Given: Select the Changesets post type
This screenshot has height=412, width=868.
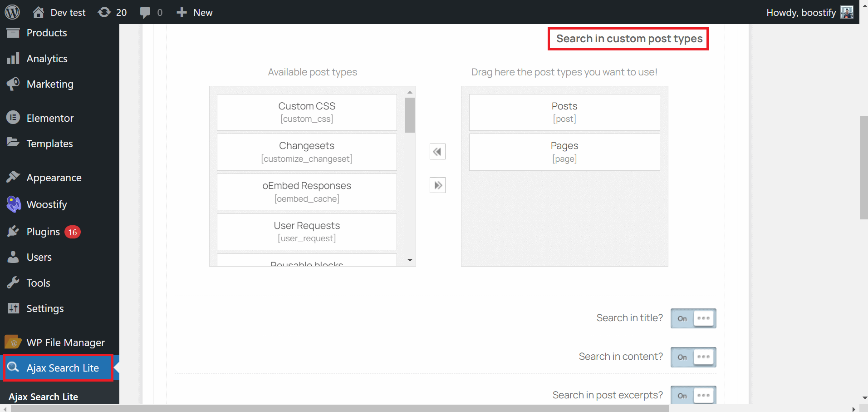Looking at the screenshot, I should click(307, 152).
